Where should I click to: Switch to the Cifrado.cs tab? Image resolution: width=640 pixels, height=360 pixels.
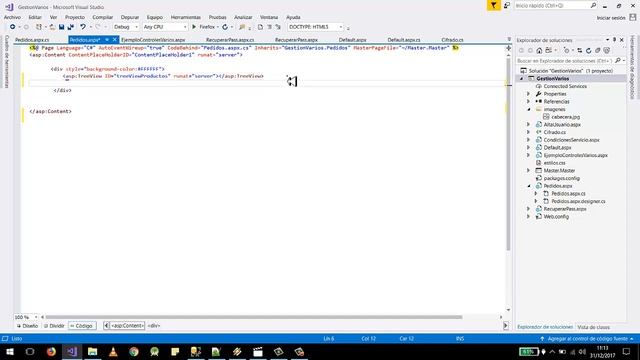[x=452, y=40]
